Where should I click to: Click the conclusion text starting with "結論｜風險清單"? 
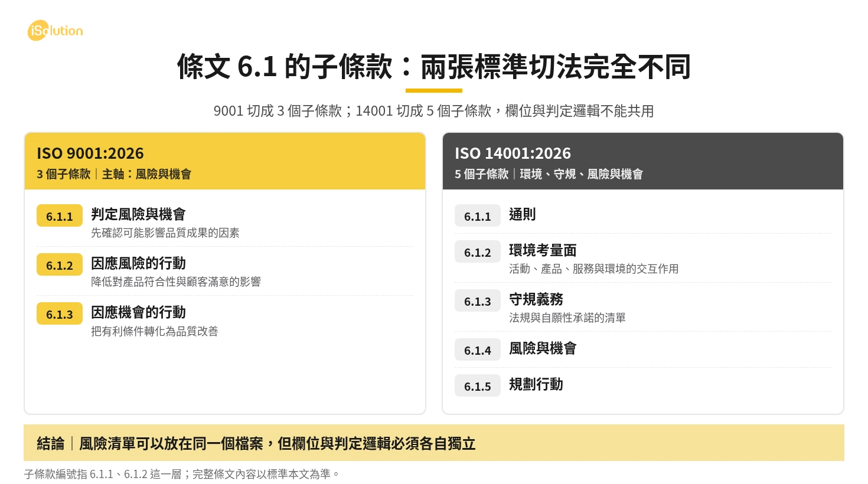(x=256, y=443)
